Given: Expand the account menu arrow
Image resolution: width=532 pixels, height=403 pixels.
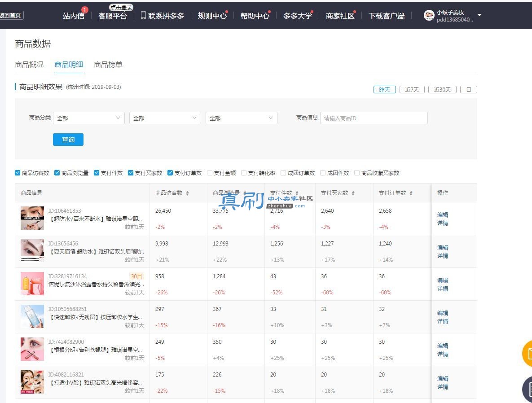Looking at the screenshot, I should pyautogui.click(x=479, y=15).
